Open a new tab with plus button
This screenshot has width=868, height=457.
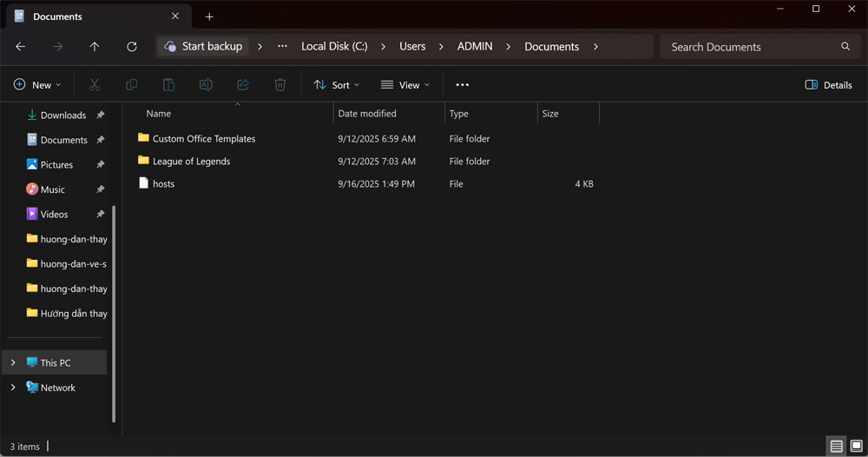pyautogui.click(x=209, y=17)
